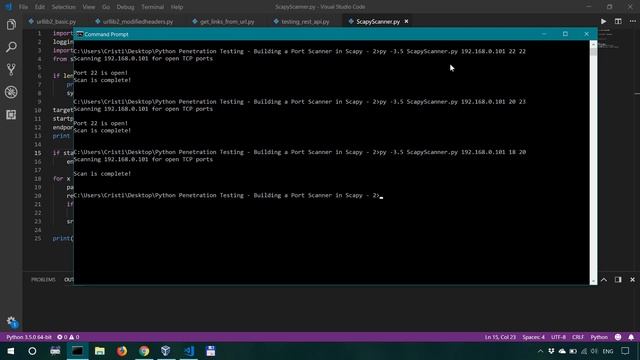Viewport: 640px width, 360px height.
Task: Switch input language via ENG
Action: click(608, 351)
